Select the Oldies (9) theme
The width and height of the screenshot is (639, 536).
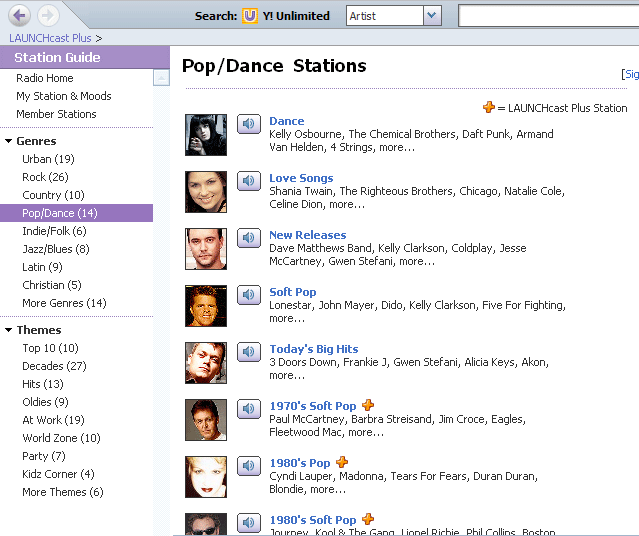click(45, 402)
